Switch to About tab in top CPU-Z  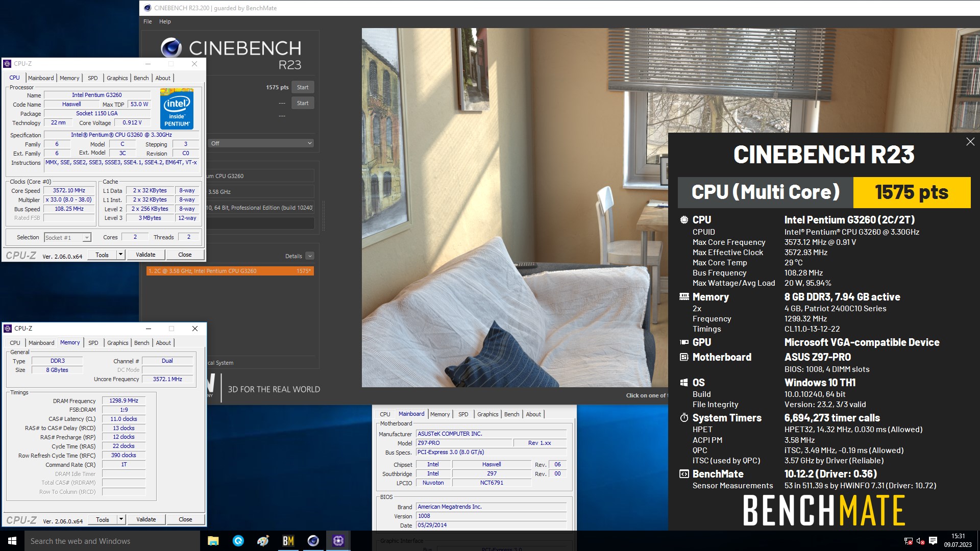[163, 78]
